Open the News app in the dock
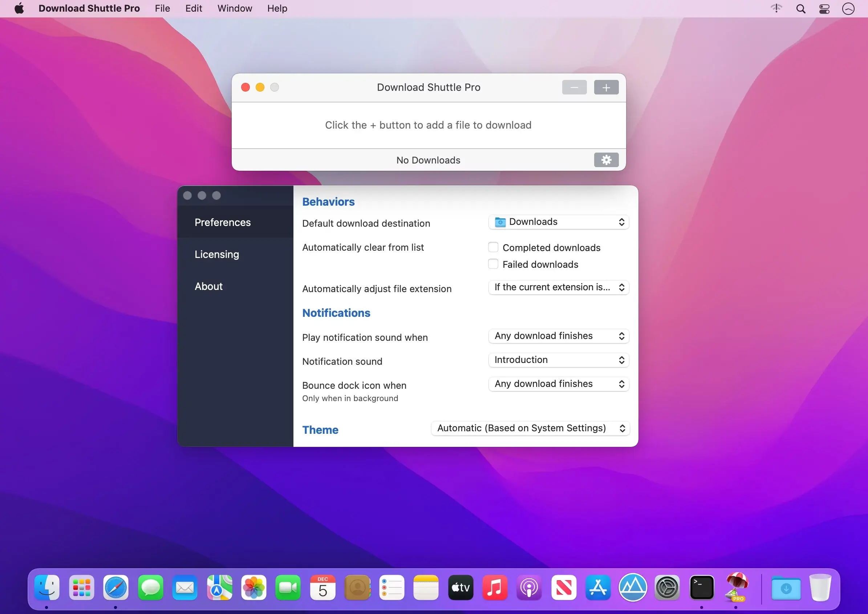 [x=564, y=588]
